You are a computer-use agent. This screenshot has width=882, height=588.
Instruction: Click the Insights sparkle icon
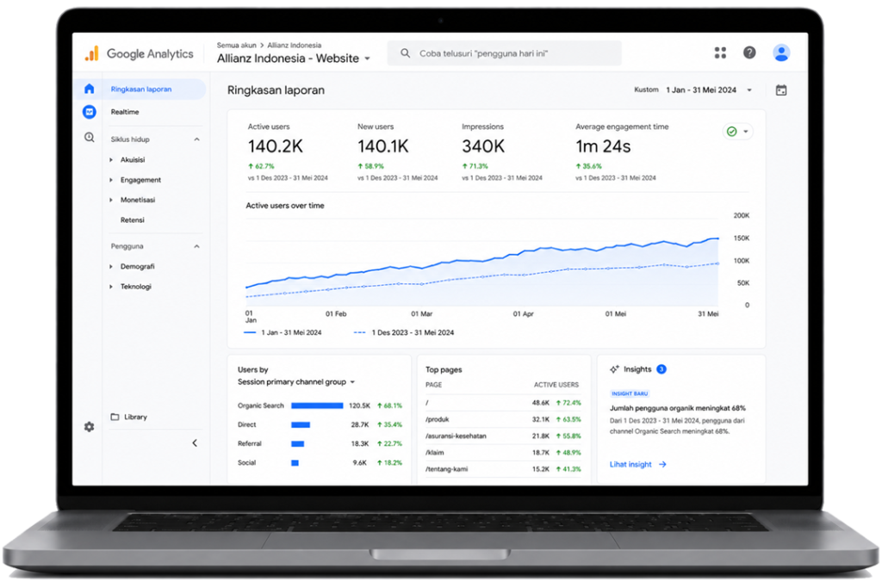click(614, 369)
